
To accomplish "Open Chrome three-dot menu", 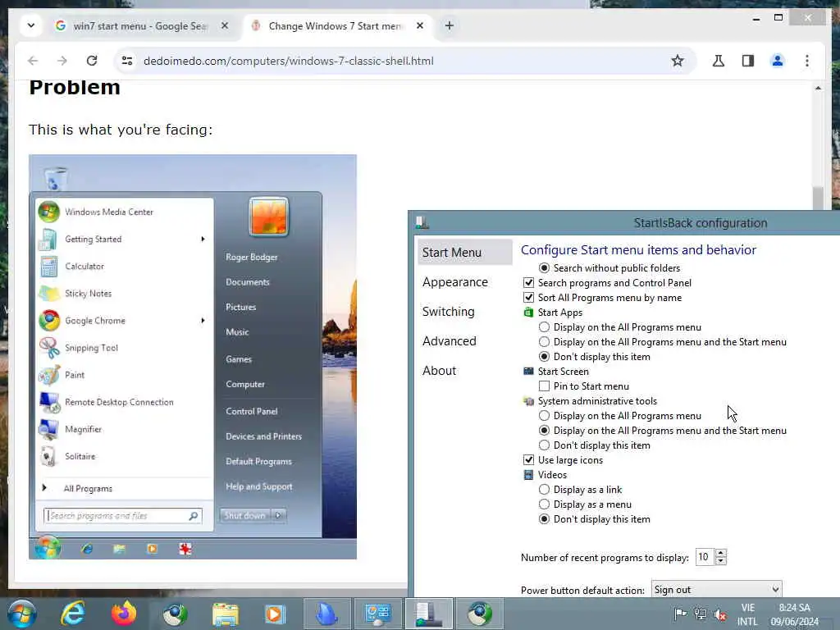I will pos(807,61).
